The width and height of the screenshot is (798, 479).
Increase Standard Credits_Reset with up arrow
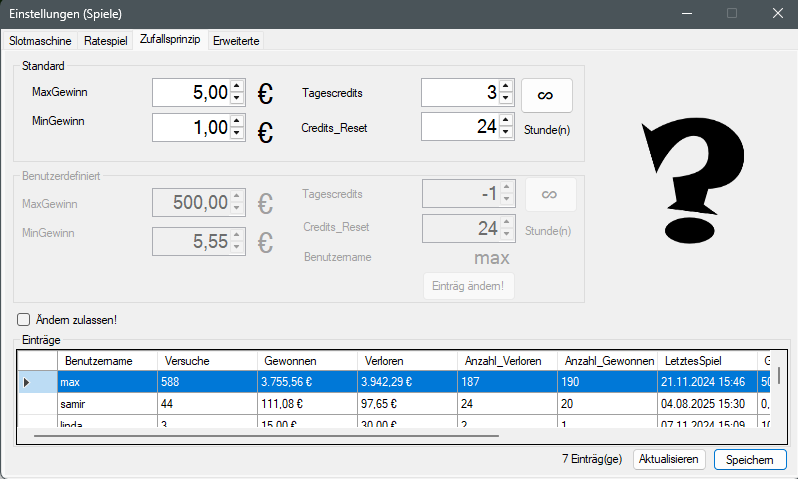tap(505, 121)
